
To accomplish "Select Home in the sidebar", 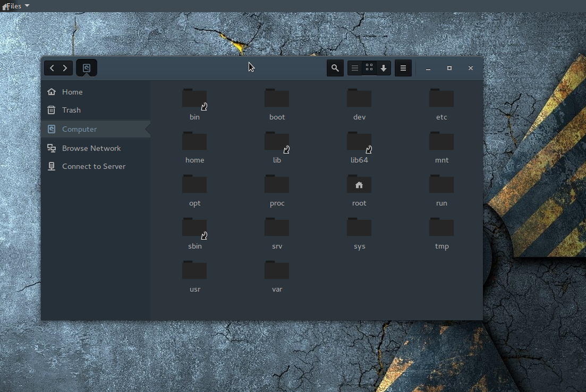I will coord(96,92).
